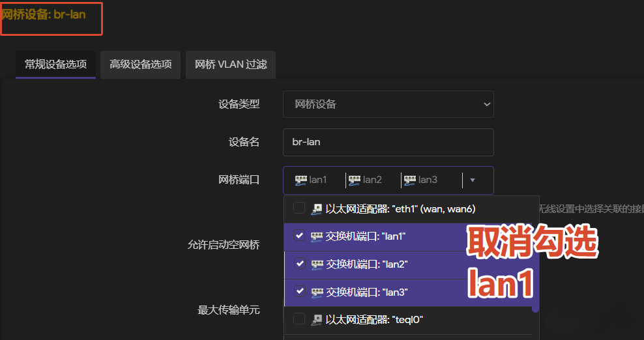Image resolution: width=644 pixels, height=340 pixels.
Task: Click the lan3 chip text in 网桥端口 field
Action: click(428, 180)
